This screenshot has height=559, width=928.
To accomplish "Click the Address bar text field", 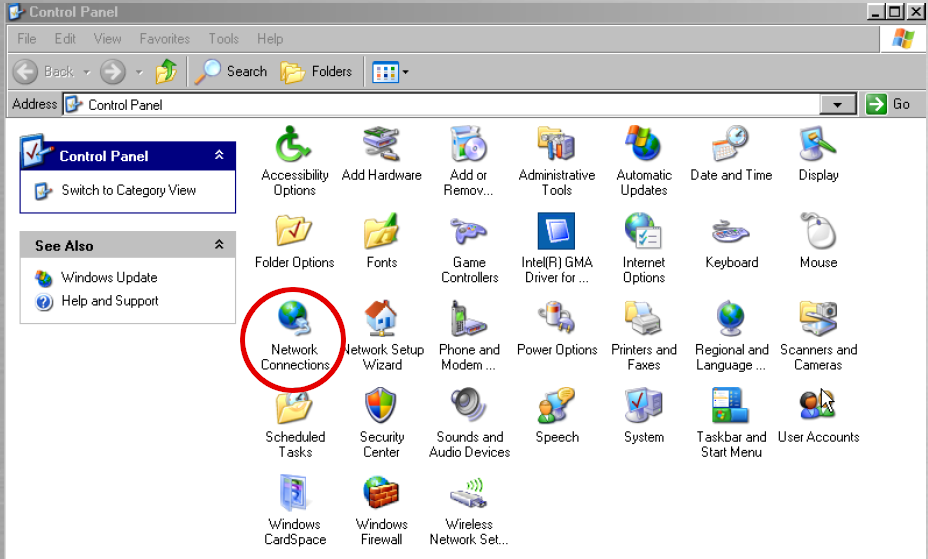I will pos(440,104).
